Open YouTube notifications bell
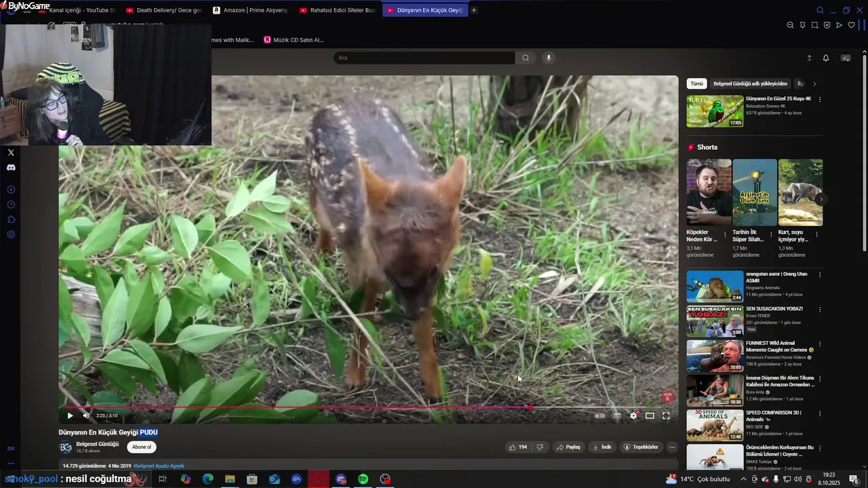Image resolution: width=868 pixels, height=488 pixels. pos(826,58)
